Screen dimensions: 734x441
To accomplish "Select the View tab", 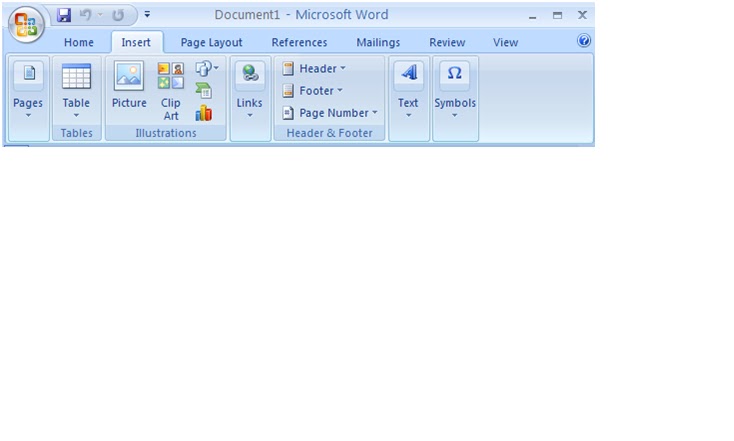I will (506, 42).
